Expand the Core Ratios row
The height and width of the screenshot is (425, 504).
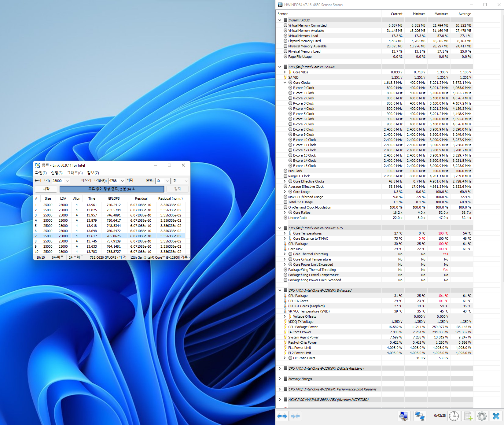point(285,212)
